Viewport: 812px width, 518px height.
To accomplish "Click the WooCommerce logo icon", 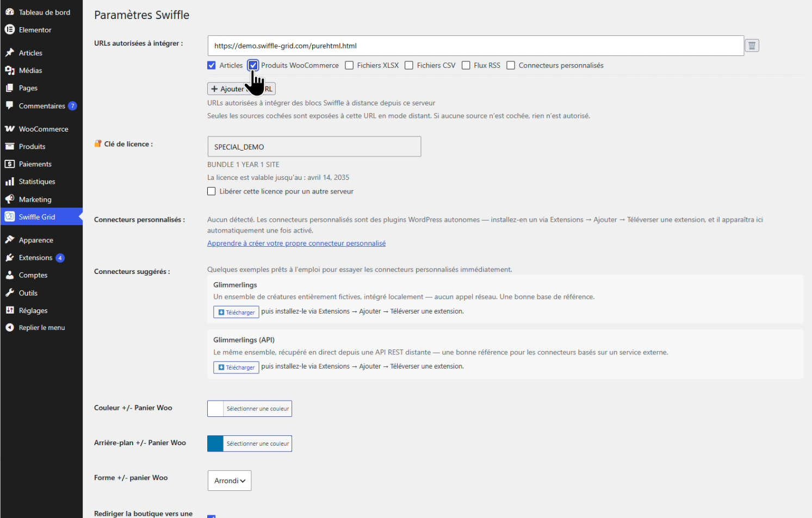I will click(9, 129).
